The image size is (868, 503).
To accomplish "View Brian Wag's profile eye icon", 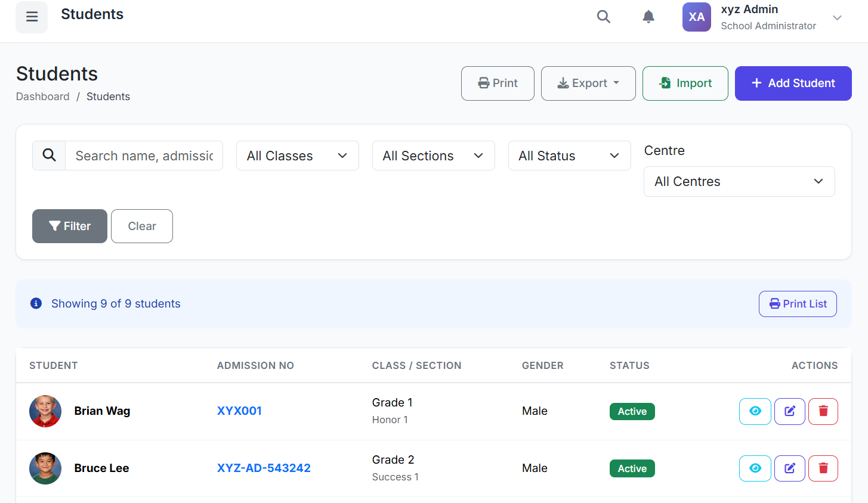I will (x=755, y=411).
